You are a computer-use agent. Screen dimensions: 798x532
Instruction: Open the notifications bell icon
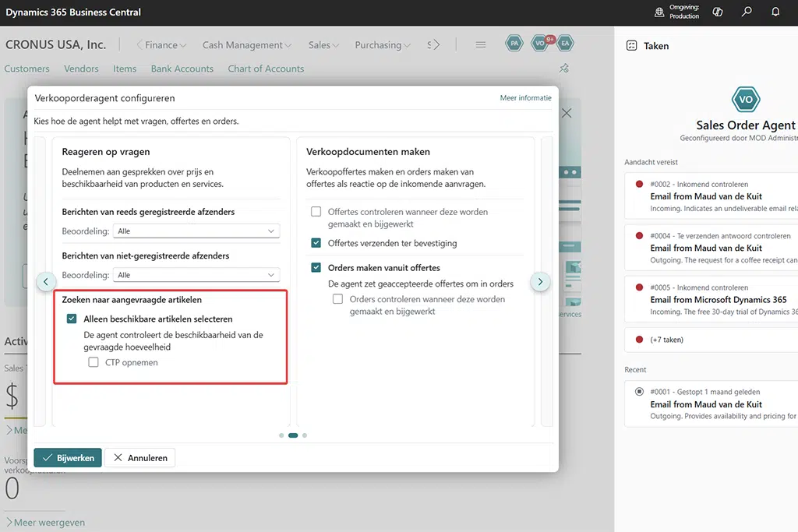tap(775, 12)
